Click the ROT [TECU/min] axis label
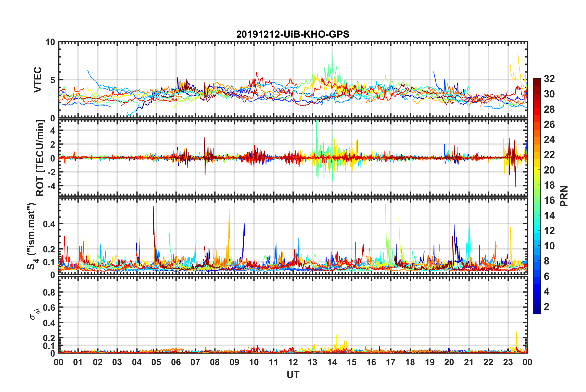This screenshot has width=586, height=392. tap(40, 158)
